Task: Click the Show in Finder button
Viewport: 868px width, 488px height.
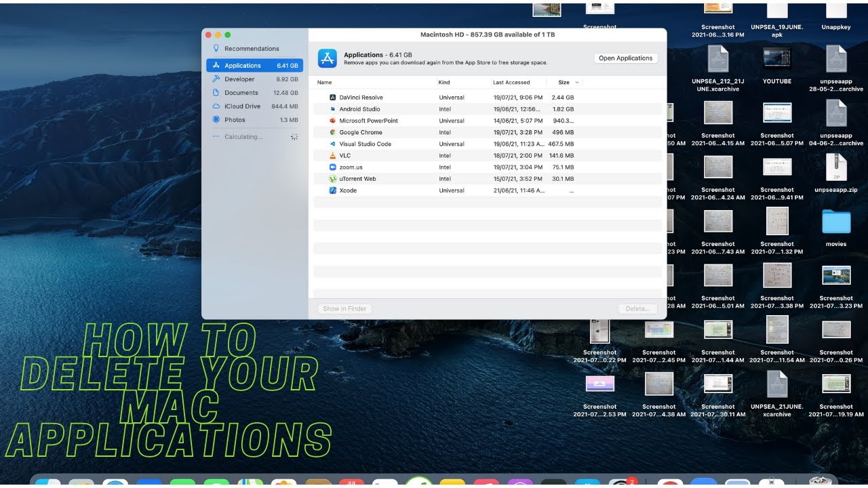Action: point(344,308)
